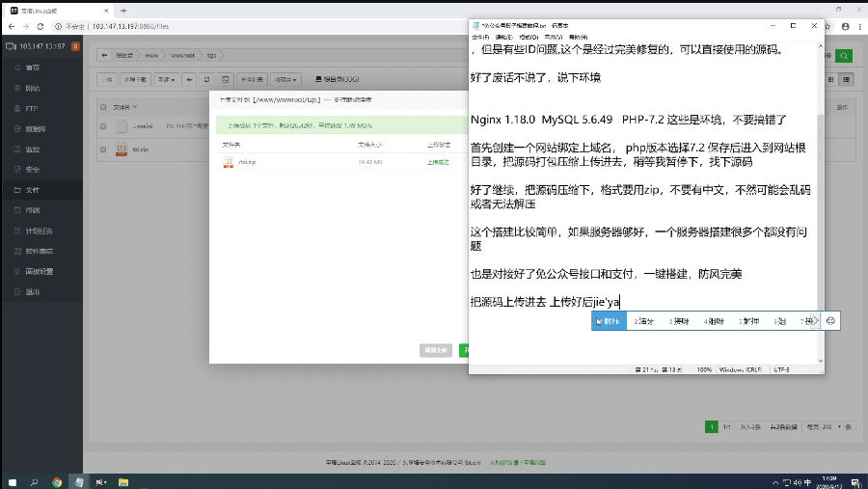Tick the select-all checkbox in file header
Viewport: 868px width, 489px height.
[103, 106]
